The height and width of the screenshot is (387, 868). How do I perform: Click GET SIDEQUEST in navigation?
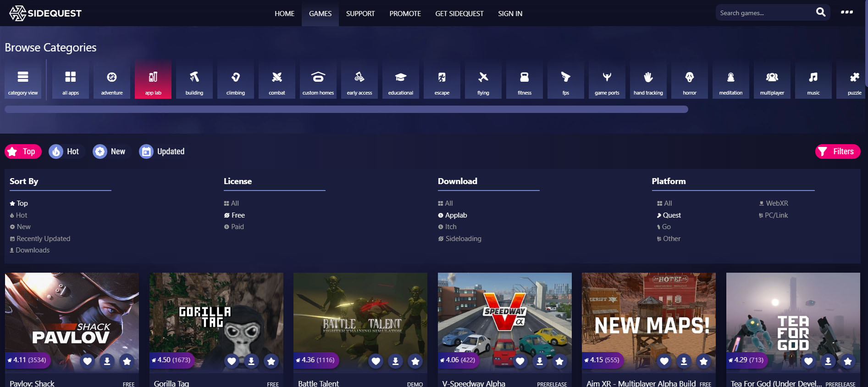pos(459,13)
